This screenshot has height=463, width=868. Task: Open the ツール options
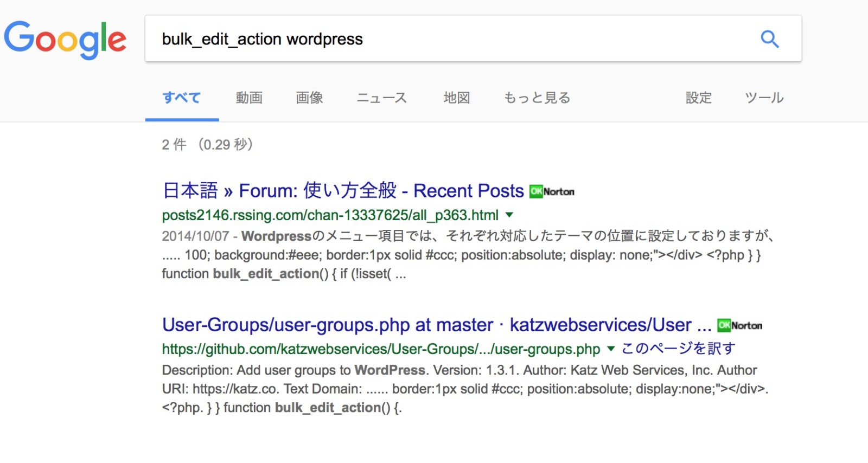click(x=764, y=98)
